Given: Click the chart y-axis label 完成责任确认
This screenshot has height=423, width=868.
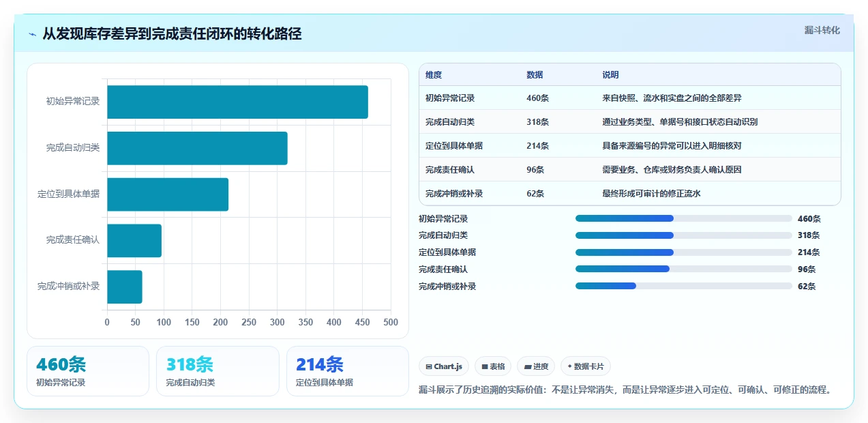Looking at the screenshot, I should tap(73, 240).
